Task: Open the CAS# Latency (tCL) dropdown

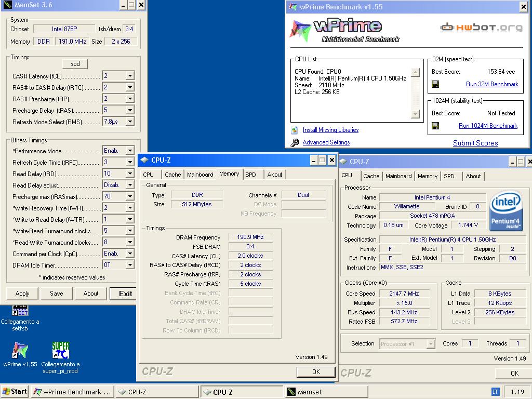Action: (x=130, y=76)
